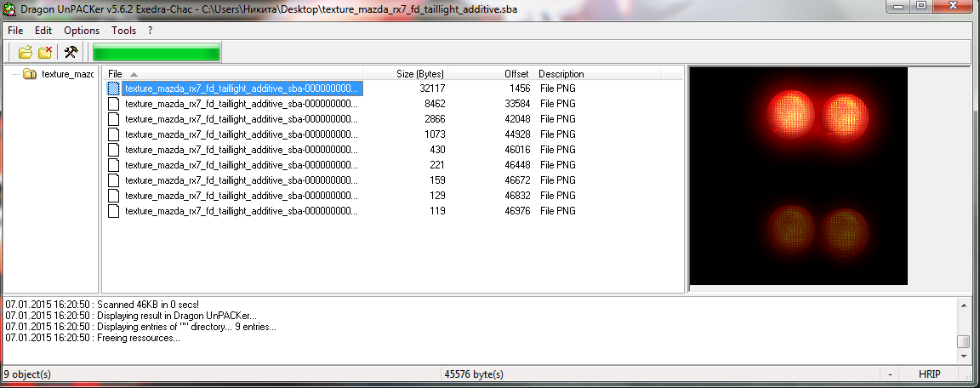Open the Options menu
980x388 pixels.
click(x=82, y=30)
